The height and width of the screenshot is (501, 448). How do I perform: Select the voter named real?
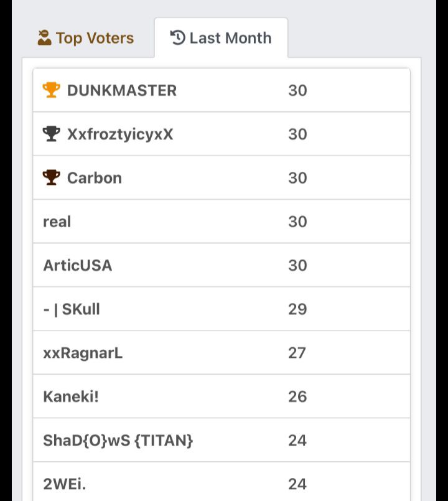pos(57,222)
